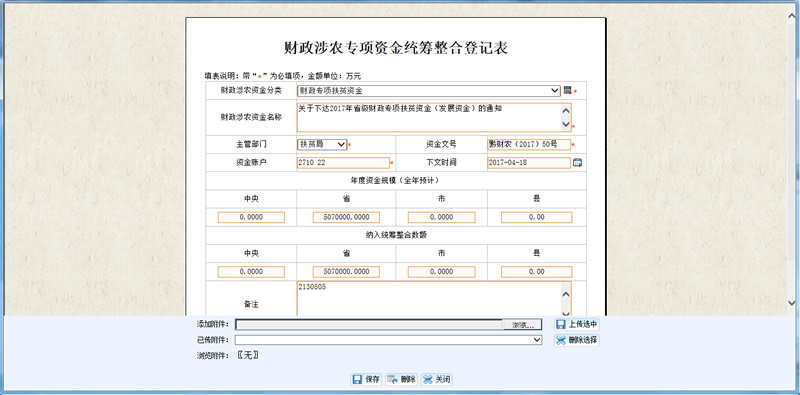Image resolution: width=800 pixels, height=395 pixels.
Task: Click the 上传选中 upload button
Action: click(x=577, y=325)
